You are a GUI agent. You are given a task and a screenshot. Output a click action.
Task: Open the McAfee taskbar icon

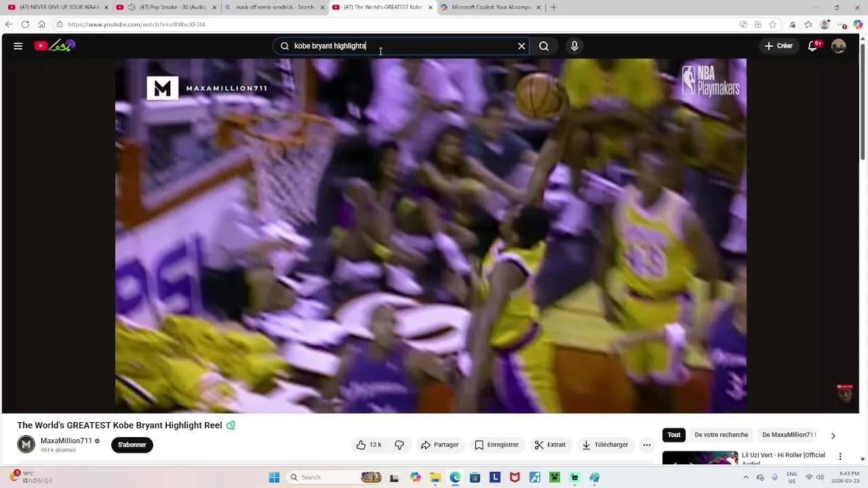[x=515, y=477]
